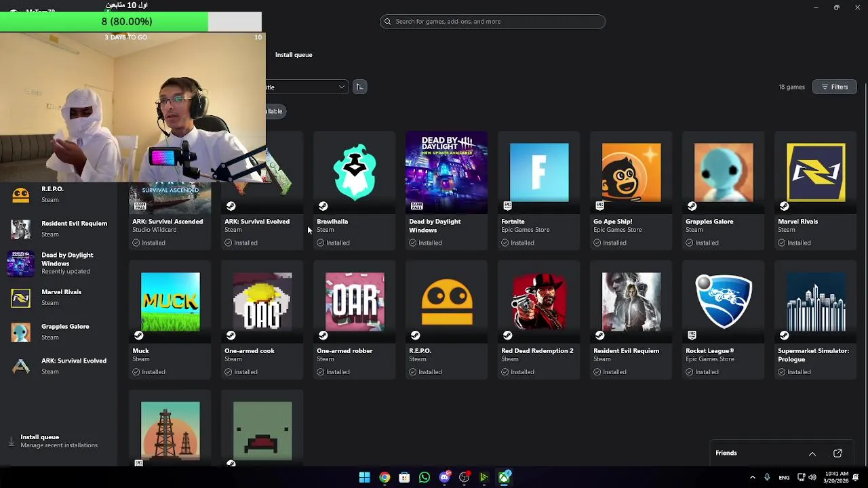This screenshot has height=488, width=868.
Task: Click the Steam badge on Marvel Rivals
Action: (784, 206)
